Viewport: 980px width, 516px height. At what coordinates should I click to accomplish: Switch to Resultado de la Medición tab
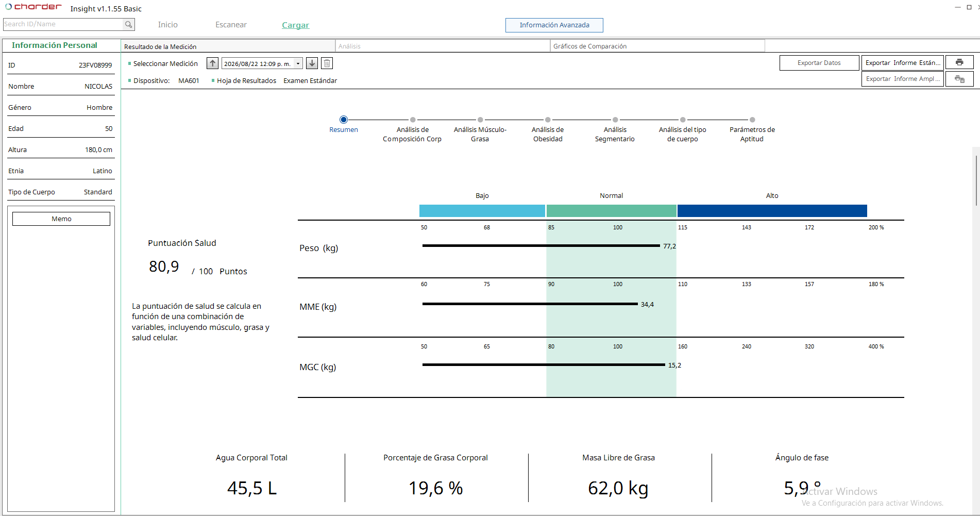(x=228, y=46)
